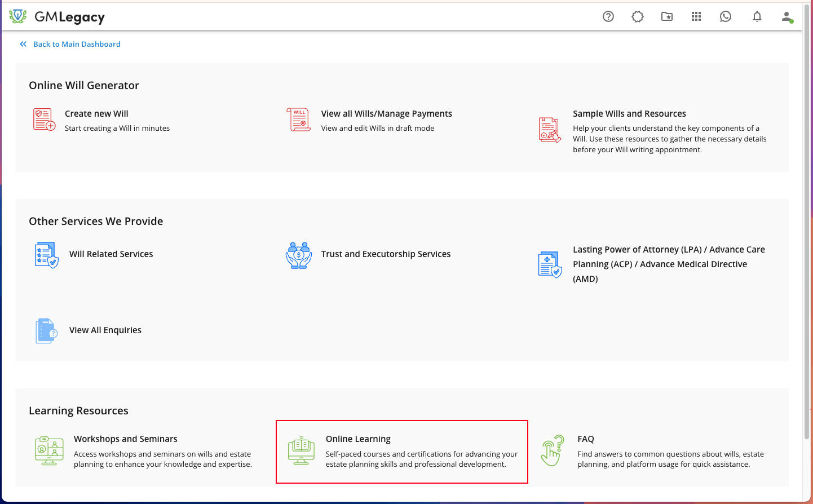
Task: Show notifications via bell icon
Action: tap(757, 16)
